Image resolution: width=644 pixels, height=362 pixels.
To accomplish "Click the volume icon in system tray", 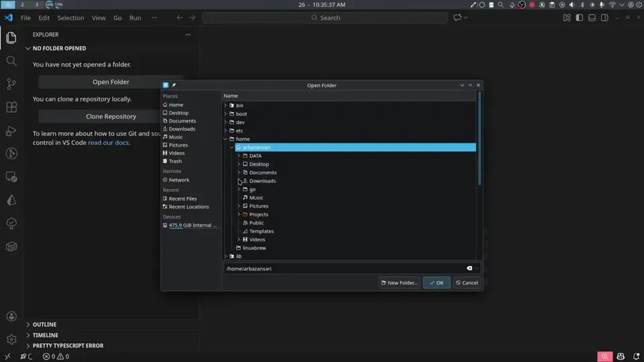I will (572, 5).
